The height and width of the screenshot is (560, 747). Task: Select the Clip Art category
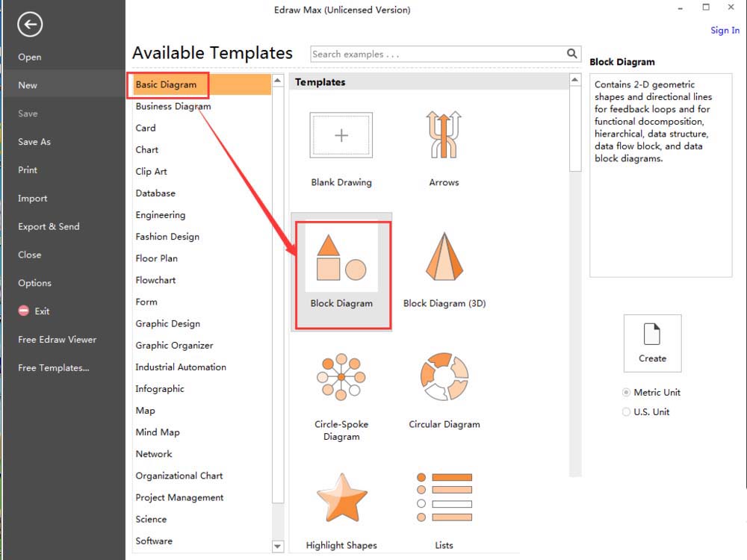[x=151, y=172]
